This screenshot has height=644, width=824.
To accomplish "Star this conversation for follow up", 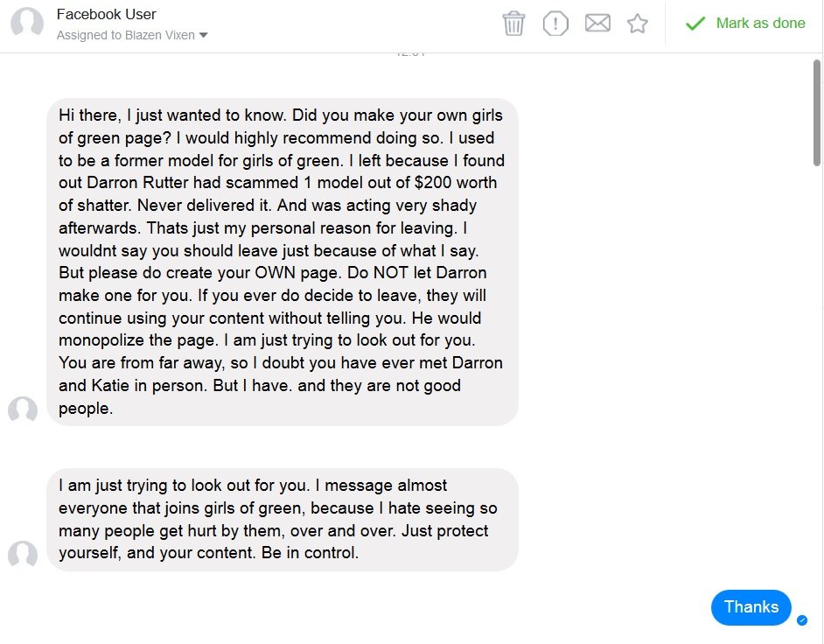I will [638, 24].
